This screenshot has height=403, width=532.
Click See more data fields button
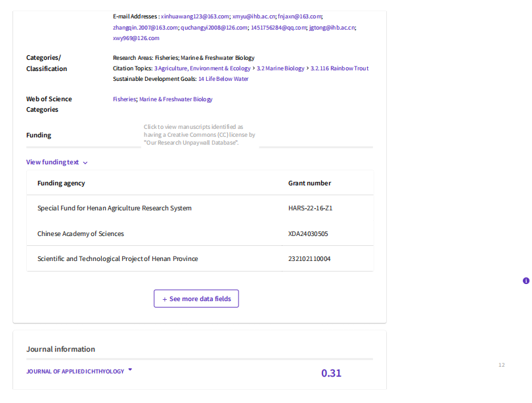pyautogui.click(x=196, y=298)
